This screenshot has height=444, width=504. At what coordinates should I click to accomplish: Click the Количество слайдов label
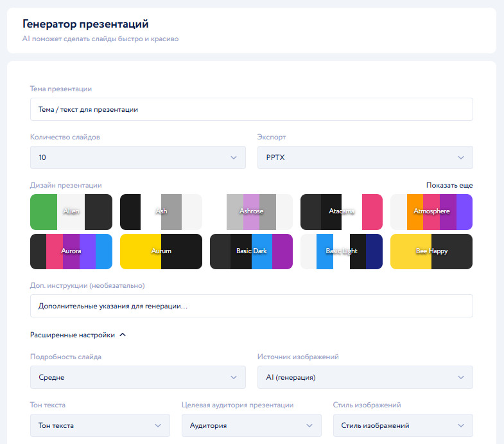coord(65,137)
